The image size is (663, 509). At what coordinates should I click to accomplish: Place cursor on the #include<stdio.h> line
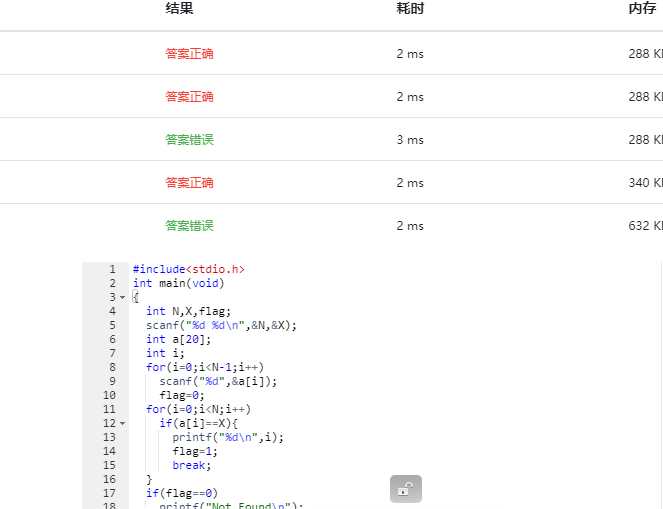click(188, 269)
